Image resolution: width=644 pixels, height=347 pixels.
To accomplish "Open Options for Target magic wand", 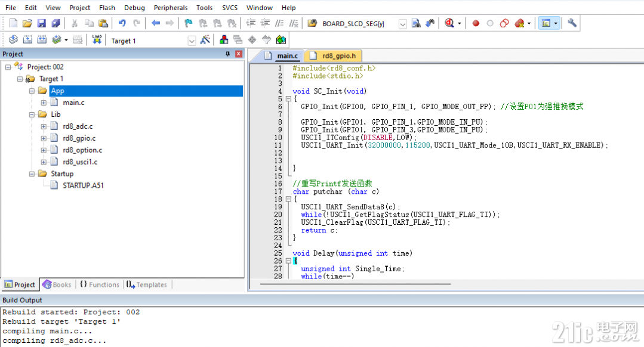I will pos(205,40).
